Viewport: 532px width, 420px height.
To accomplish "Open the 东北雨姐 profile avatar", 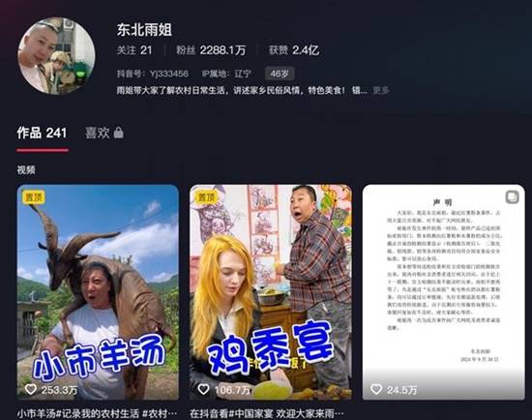I will point(56,56).
